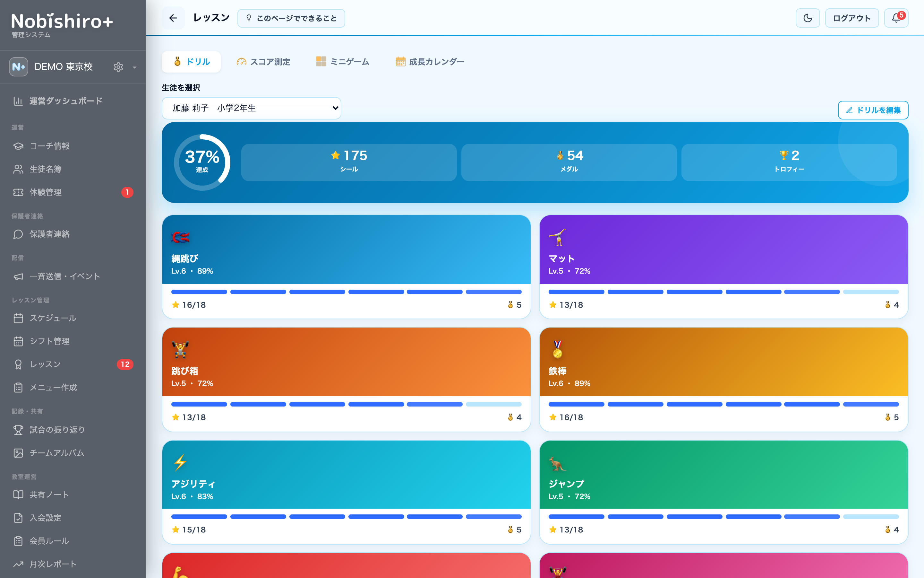924x578 pixels.
Task: Open このページでできること help
Action: pos(291,18)
